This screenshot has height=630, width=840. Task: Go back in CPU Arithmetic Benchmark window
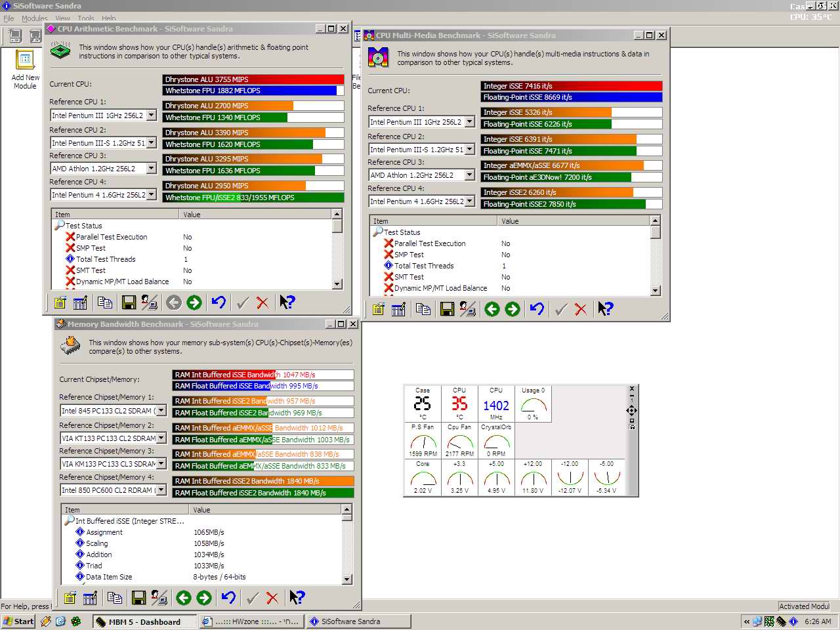pyautogui.click(x=174, y=303)
